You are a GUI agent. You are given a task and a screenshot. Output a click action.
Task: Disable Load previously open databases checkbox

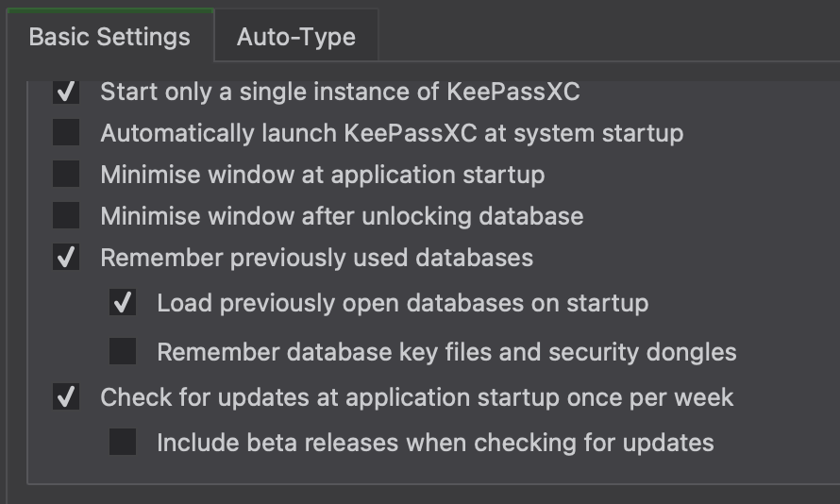(x=123, y=303)
